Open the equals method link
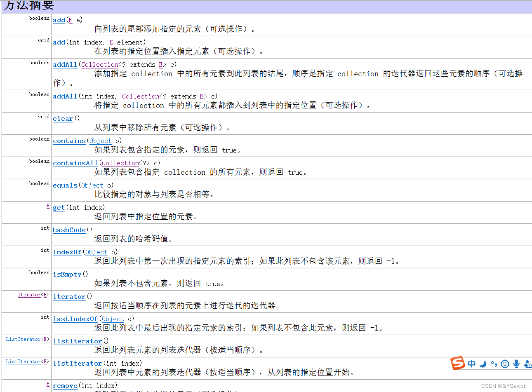This screenshot has width=532, height=392. pyautogui.click(x=65, y=185)
